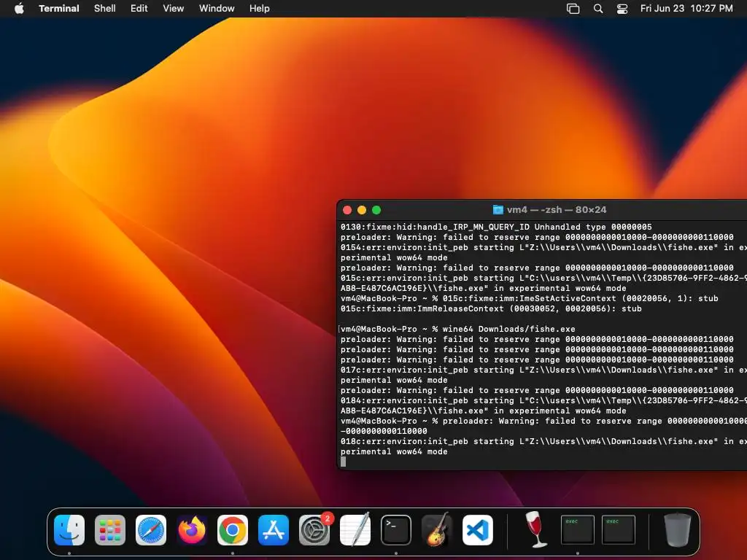Image resolution: width=747 pixels, height=560 pixels.
Task: Open the App Store from the Dock
Action: (274, 530)
